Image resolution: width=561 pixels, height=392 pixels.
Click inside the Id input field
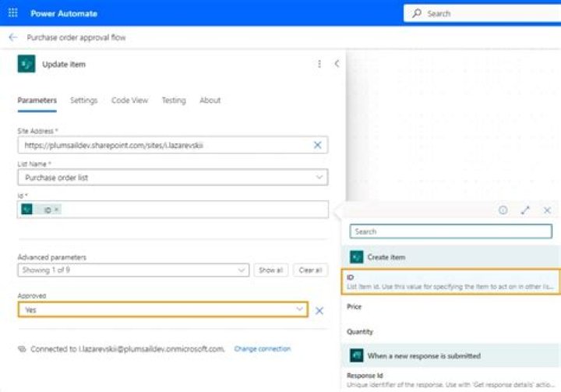coord(173,210)
